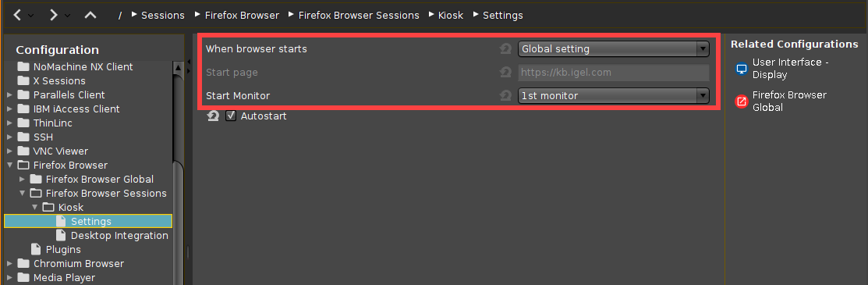Open the Start Monitor dropdown
This screenshot has width=868, height=285.
613,95
